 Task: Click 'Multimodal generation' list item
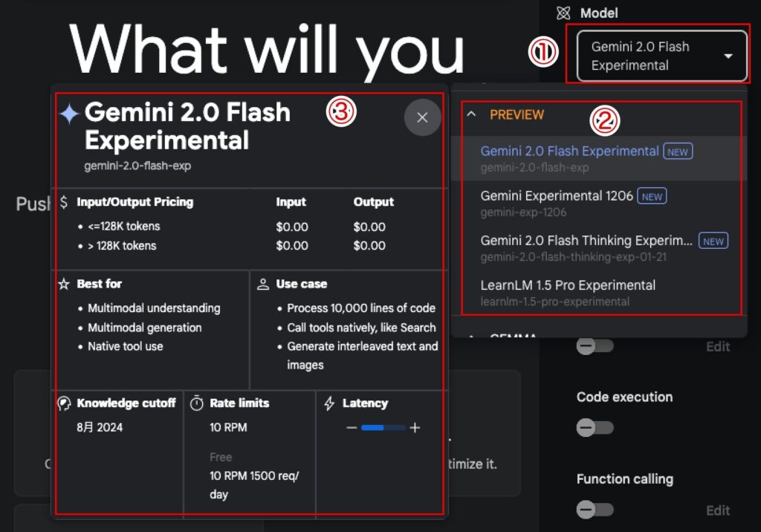[145, 328]
